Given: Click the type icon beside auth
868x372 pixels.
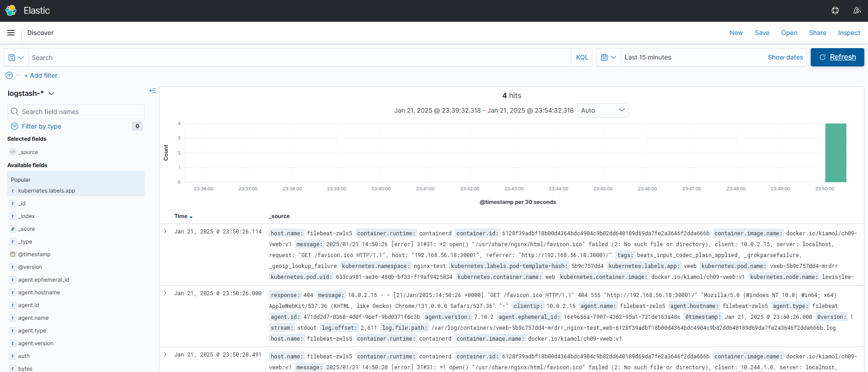Looking at the screenshot, I should point(13,356).
